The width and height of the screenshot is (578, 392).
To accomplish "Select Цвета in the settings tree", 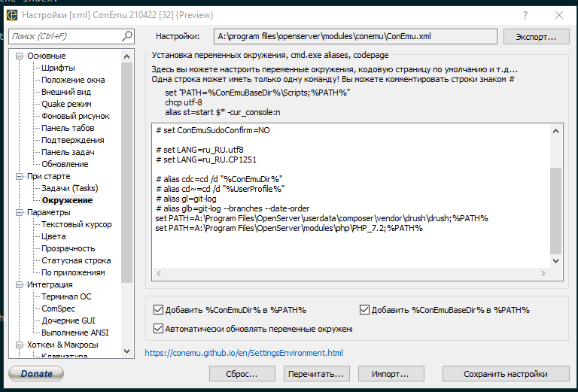I will (53, 236).
